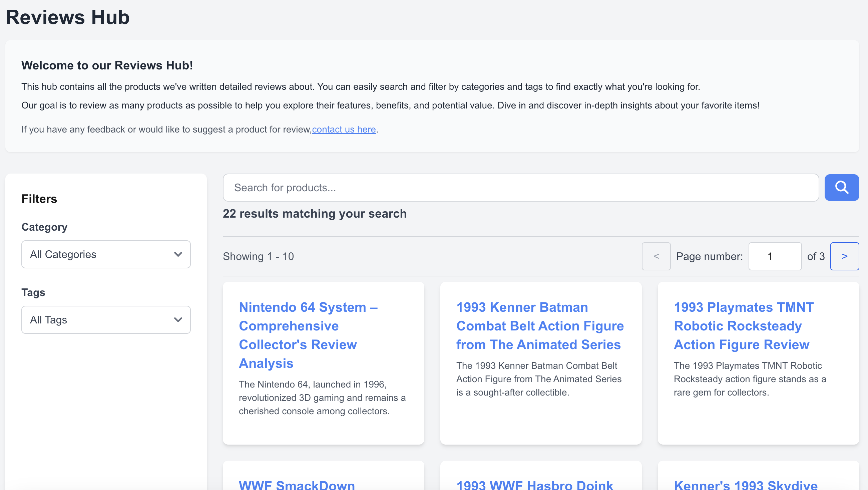
Task: Click the 'Page number:' label
Action: [x=709, y=256]
